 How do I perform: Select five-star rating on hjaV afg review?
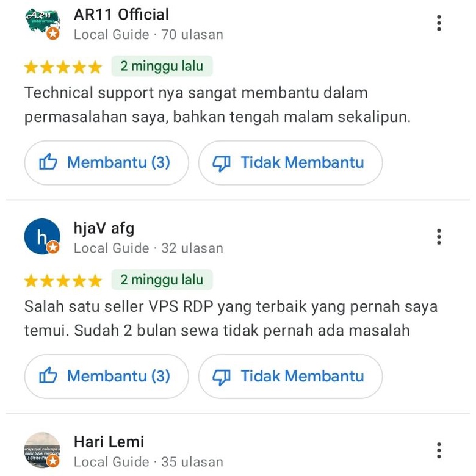click(63, 281)
